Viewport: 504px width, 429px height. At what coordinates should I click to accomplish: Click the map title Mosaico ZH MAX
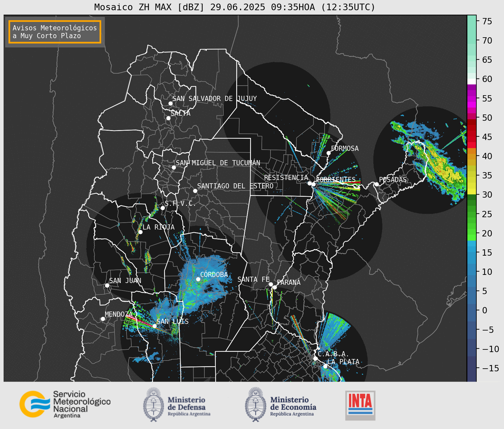234,7
